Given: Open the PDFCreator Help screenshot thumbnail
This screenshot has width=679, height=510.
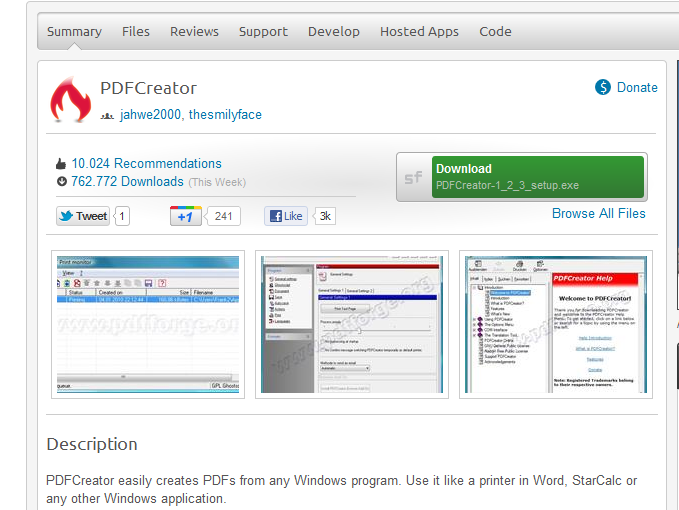Looking at the screenshot, I should tap(556, 324).
